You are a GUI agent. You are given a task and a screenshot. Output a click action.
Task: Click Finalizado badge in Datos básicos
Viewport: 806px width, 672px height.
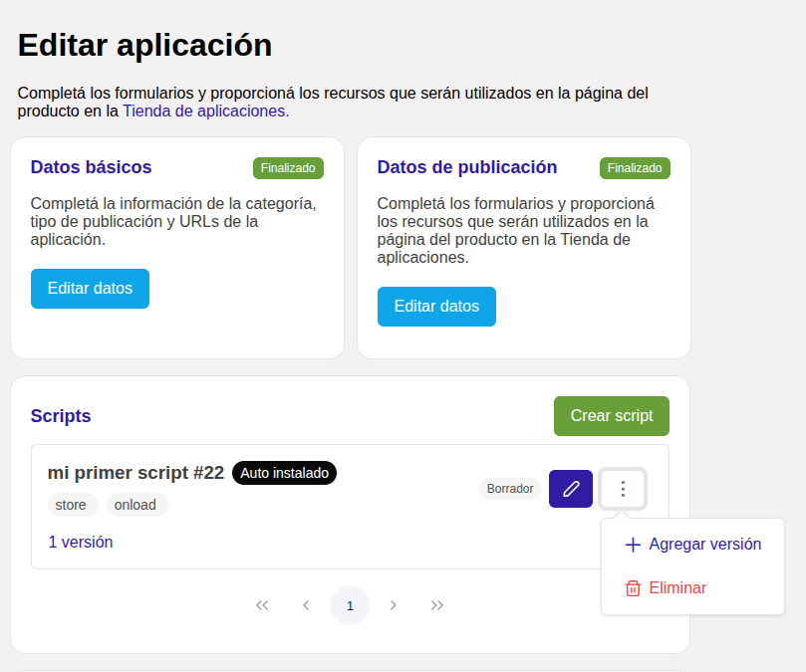click(288, 168)
